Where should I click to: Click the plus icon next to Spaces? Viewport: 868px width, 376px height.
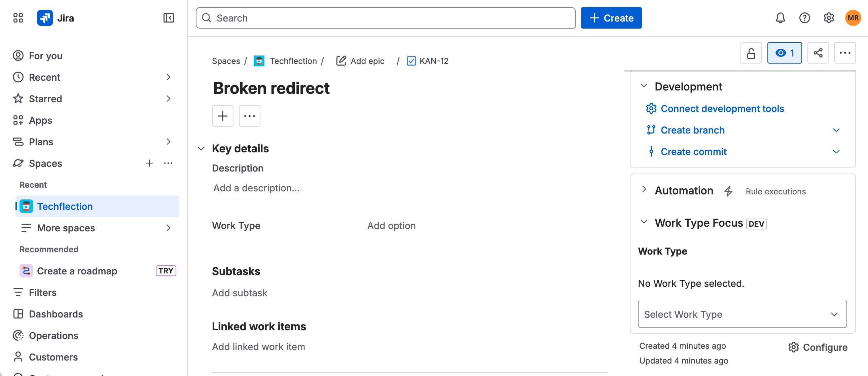pos(149,163)
